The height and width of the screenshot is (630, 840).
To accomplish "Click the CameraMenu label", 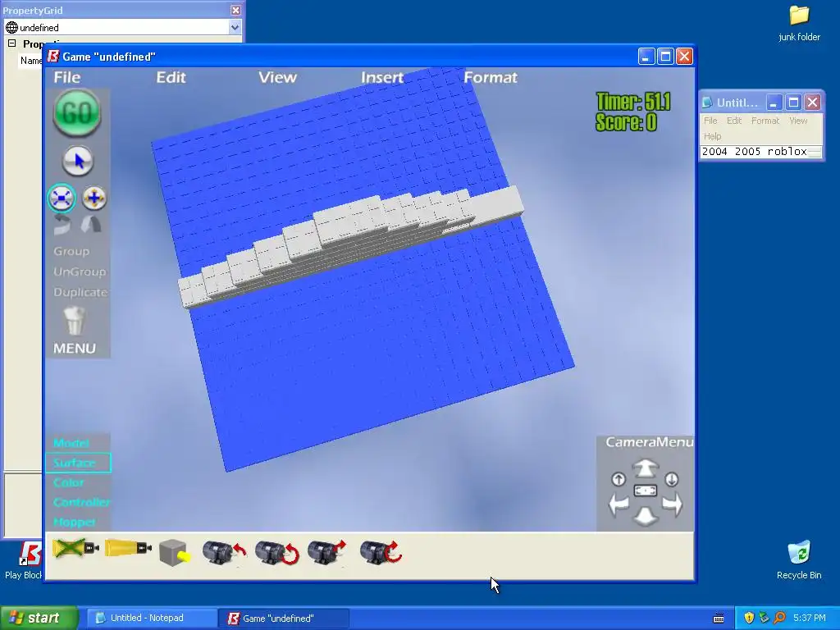I will pyautogui.click(x=650, y=442).
